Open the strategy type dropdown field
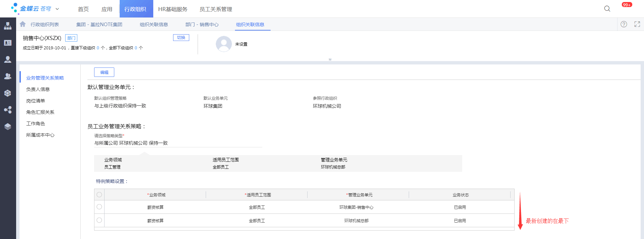The image size is (644, 239). 178,143
